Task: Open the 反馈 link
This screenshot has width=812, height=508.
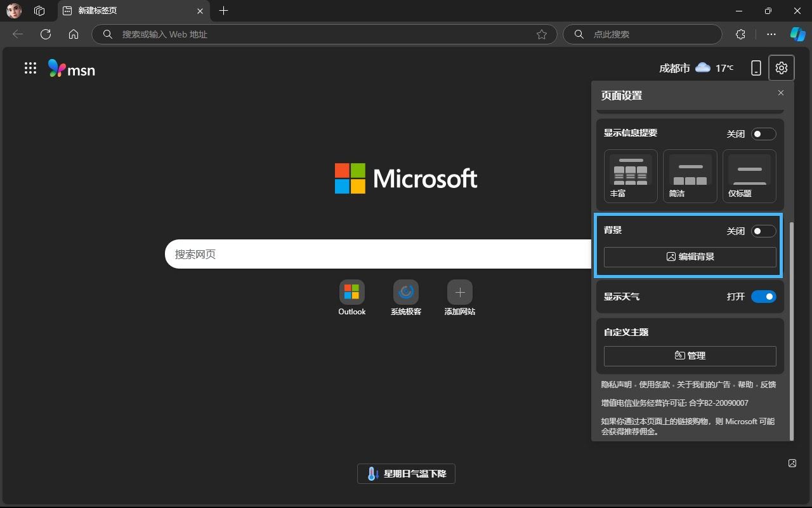Action: [768, 385]
